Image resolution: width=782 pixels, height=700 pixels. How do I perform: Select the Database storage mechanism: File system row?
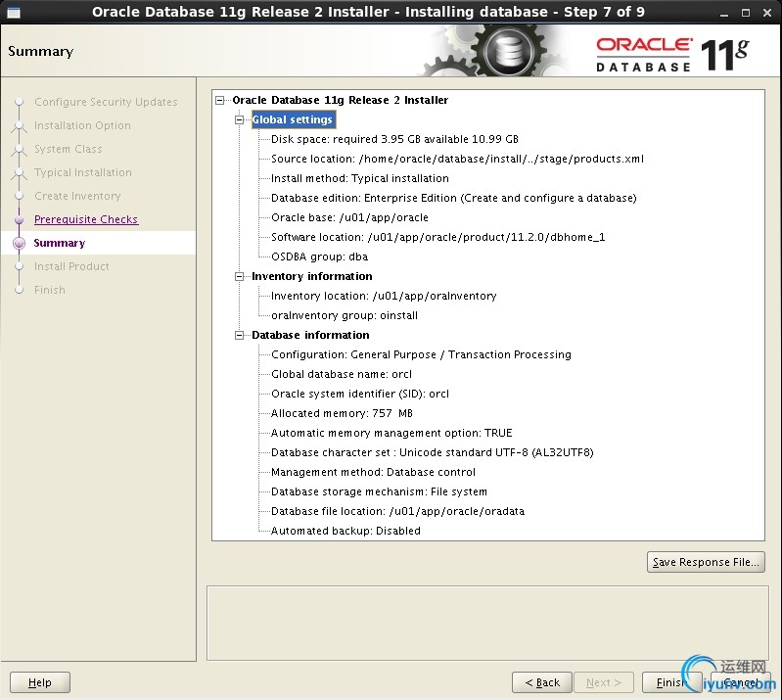[x=379, y=491]
